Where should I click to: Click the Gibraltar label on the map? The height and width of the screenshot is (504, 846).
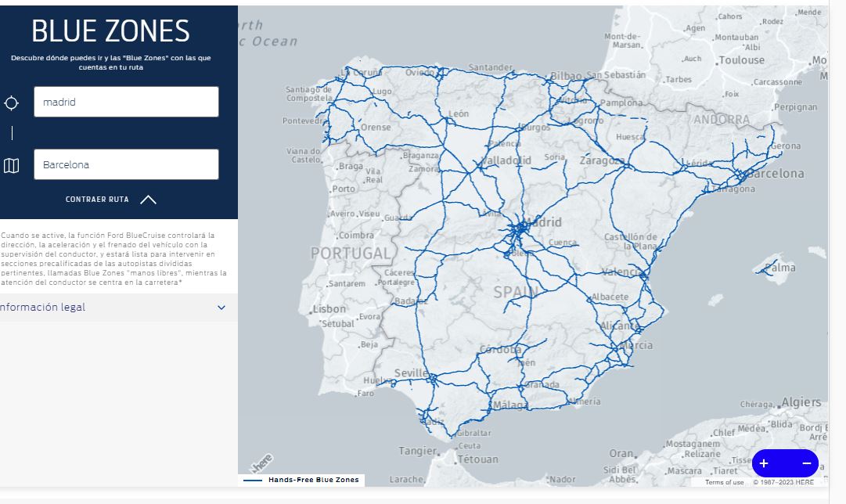coord(473,433)
